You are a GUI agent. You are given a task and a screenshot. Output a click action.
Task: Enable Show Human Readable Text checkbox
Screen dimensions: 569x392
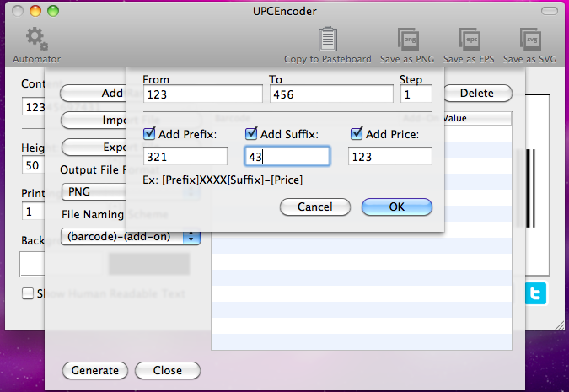pos(28,293)
